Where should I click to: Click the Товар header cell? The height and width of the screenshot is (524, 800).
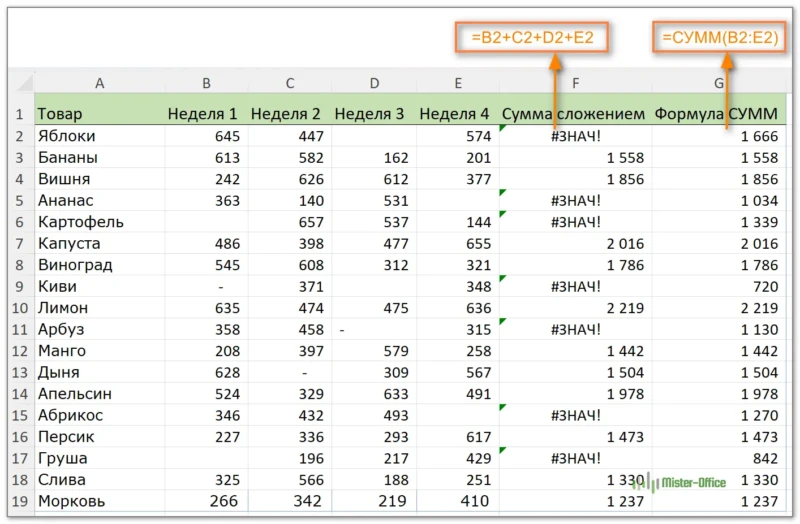click(100, 114)
